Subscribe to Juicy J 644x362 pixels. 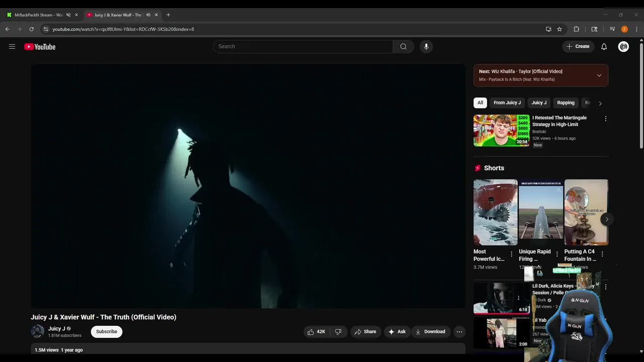[x=107, y=332]
